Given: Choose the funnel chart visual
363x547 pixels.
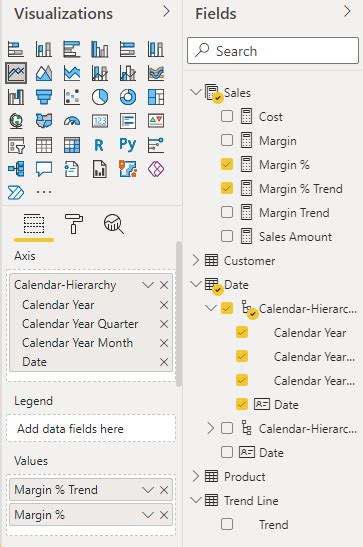Looking at the screenshot, I should pos(44,97).
